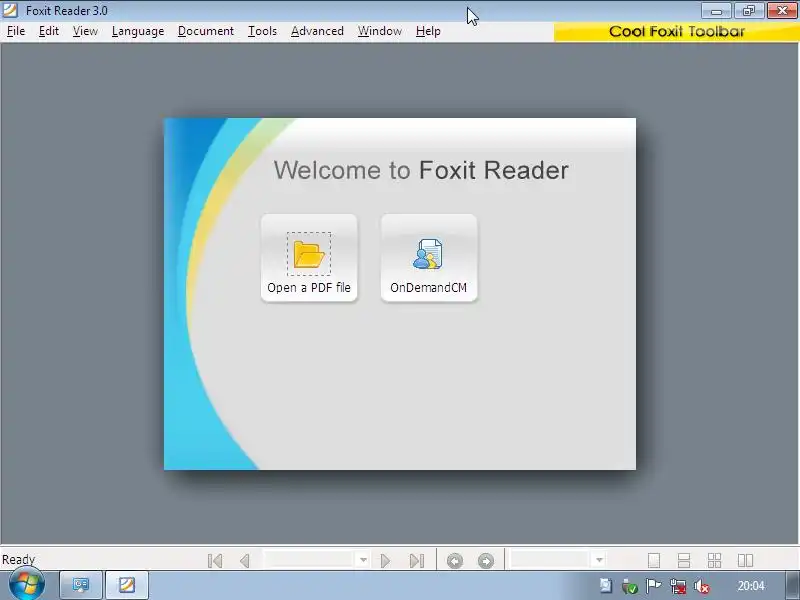Click the page number input field
The width and height of the screenshot is (800, 600).
point(309,560)
